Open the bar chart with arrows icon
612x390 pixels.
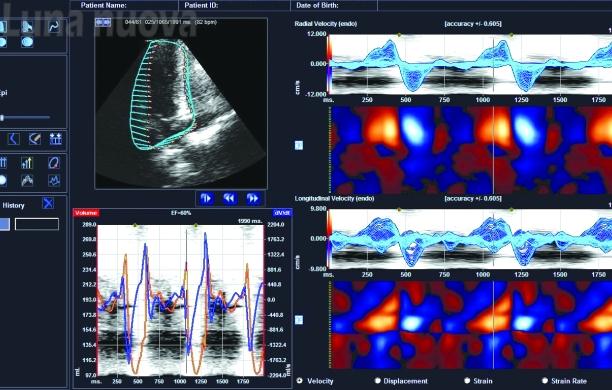27,162
